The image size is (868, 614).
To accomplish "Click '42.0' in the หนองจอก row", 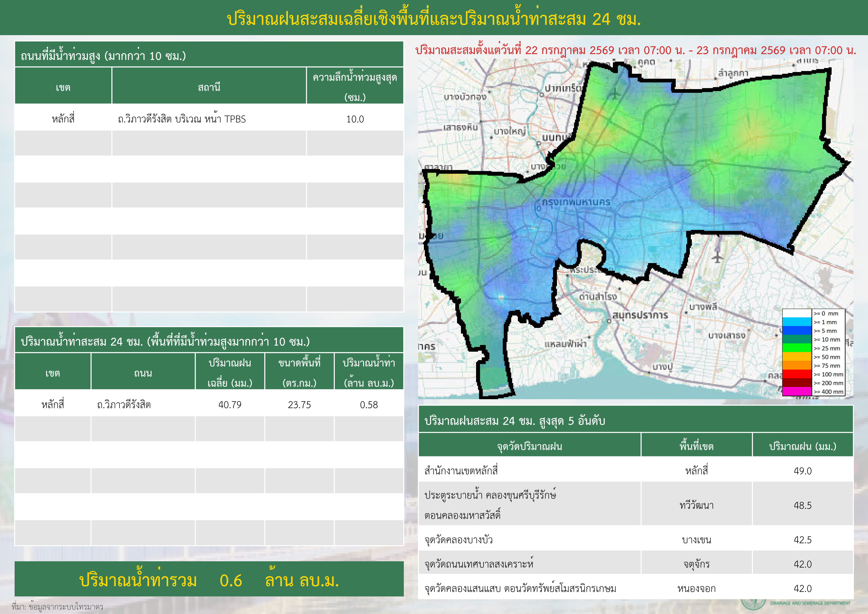I will [803, 589].
